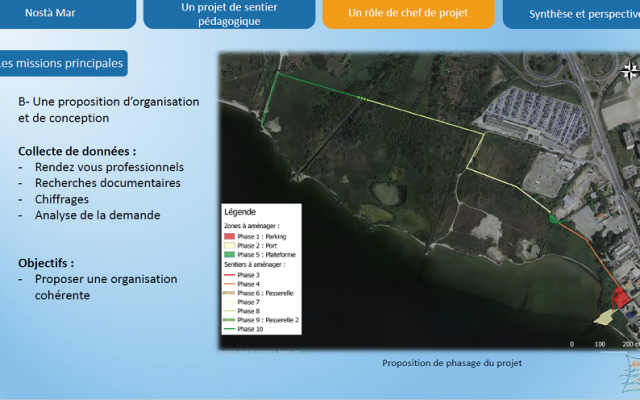Screen dimensions: 640x400
Task: Click the red parking zone polygon on map
Action: pos(619,297)
